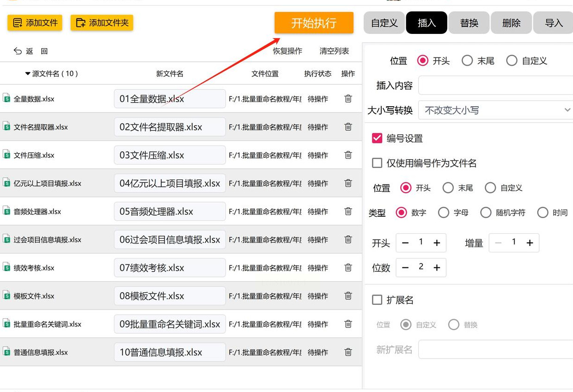The width and height of the screenshot is (573, 392).
Task: Open the 大小写转换 dropdown
Action: click(x=495, y=110)
